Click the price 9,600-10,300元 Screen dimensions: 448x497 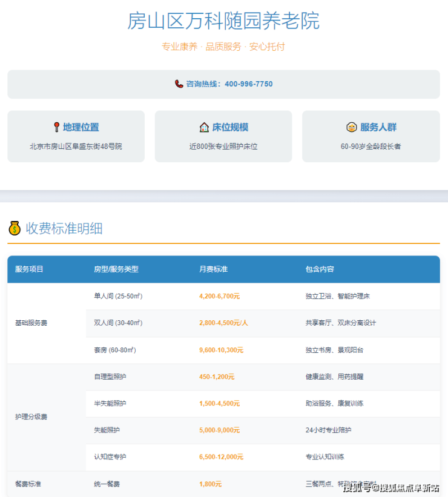point(222,350)
